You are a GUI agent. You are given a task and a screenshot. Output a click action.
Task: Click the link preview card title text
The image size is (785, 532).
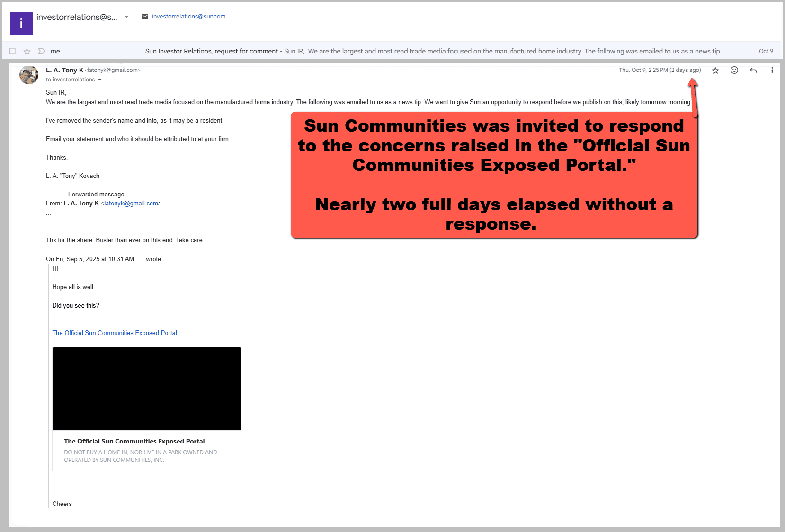click(x=134, y=441)
